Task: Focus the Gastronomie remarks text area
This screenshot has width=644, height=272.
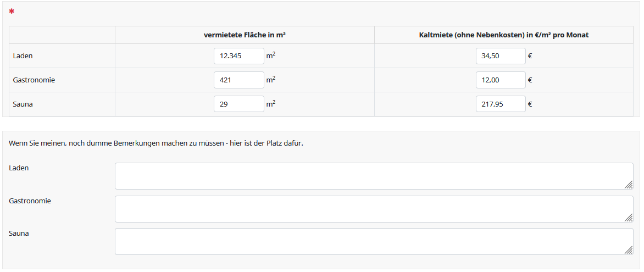Action: (x=374, y=209)
